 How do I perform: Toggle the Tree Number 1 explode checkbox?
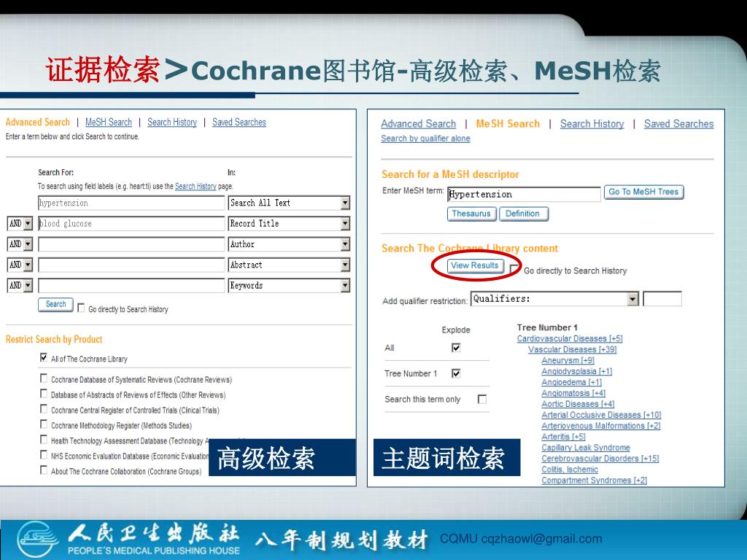pyautogui.click(x=456, y=373)
